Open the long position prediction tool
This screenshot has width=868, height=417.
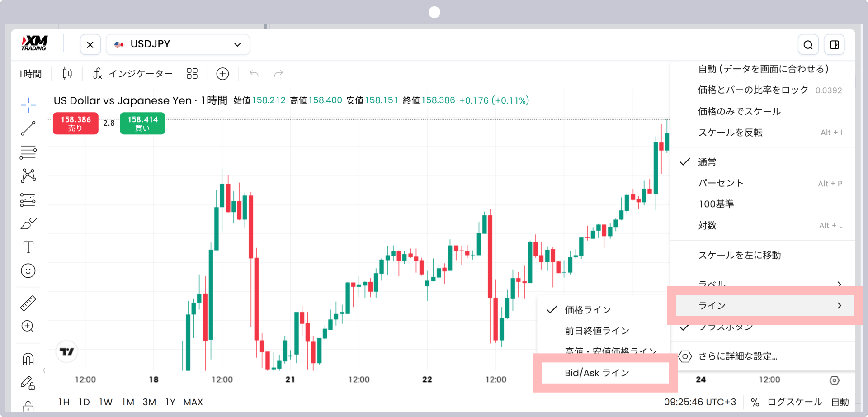pos(28,200)
